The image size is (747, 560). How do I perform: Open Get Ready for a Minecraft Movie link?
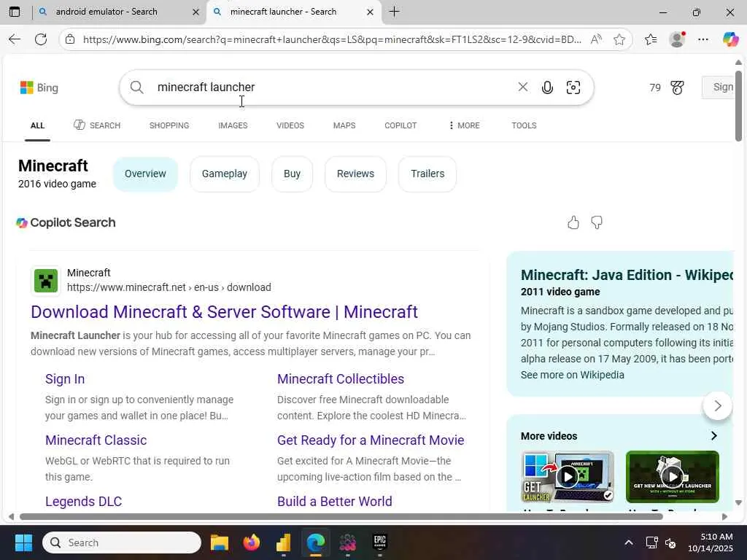(x=371, y=440)
